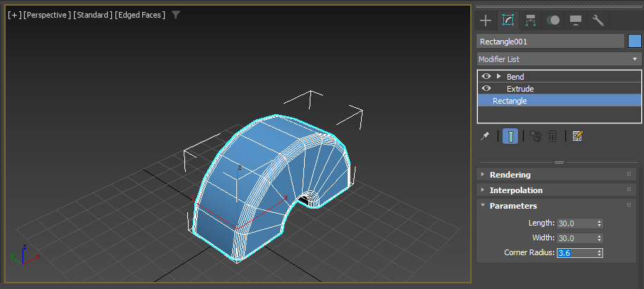Image resolution: width=644 pixels, height=289 pixels.
Task: Open the Hierarchy panel tab
Action: click(530, 20)
